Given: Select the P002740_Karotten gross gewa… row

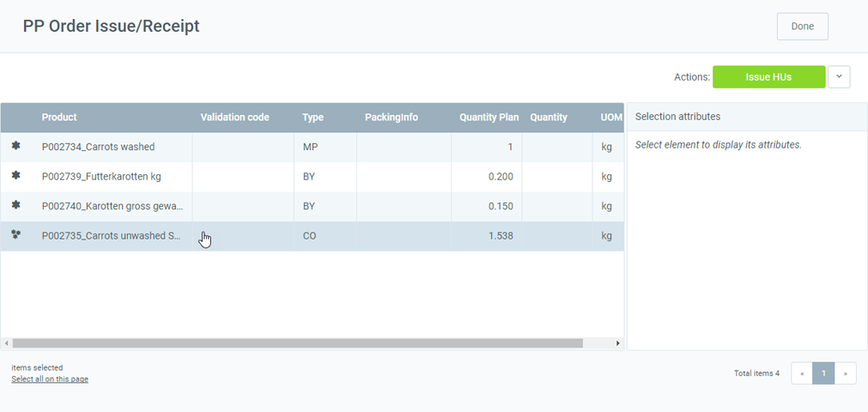Looking at the screenshot, I should (313, 207).
